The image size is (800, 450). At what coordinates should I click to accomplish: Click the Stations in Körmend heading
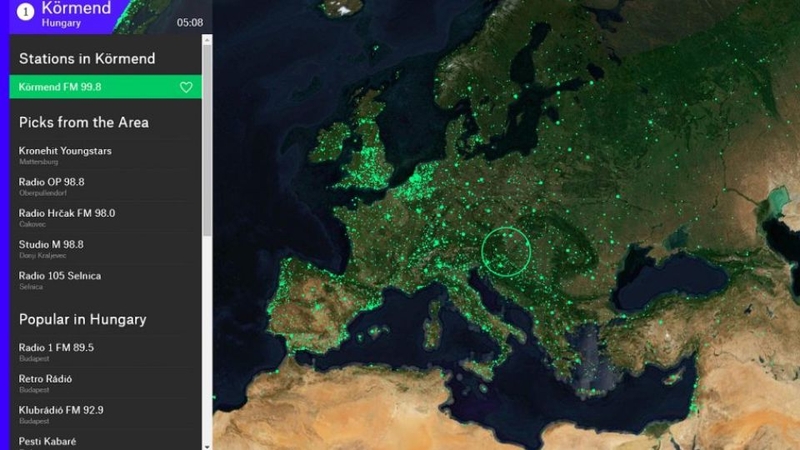(87, 59)
